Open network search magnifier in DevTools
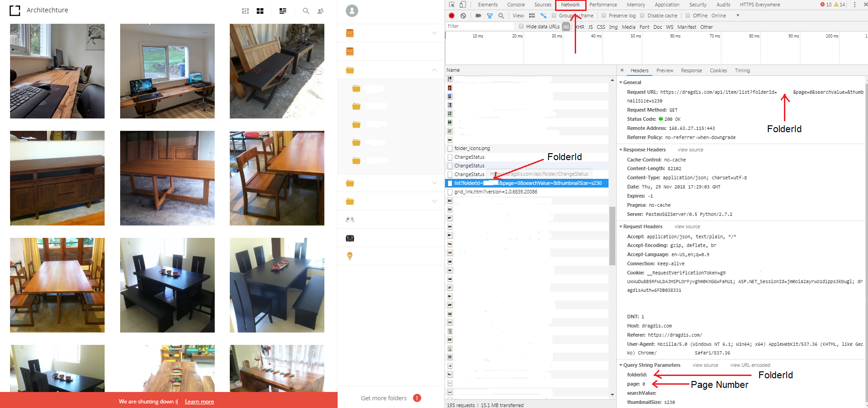 click(501, 16)
